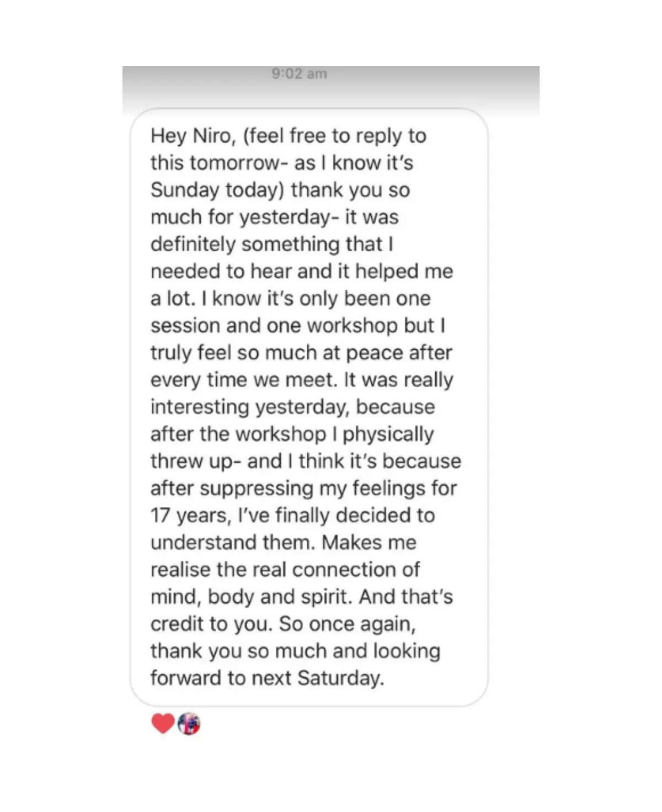Tap the red heart reaction
The height and width of the screenshot is (812, 662).
163,723
